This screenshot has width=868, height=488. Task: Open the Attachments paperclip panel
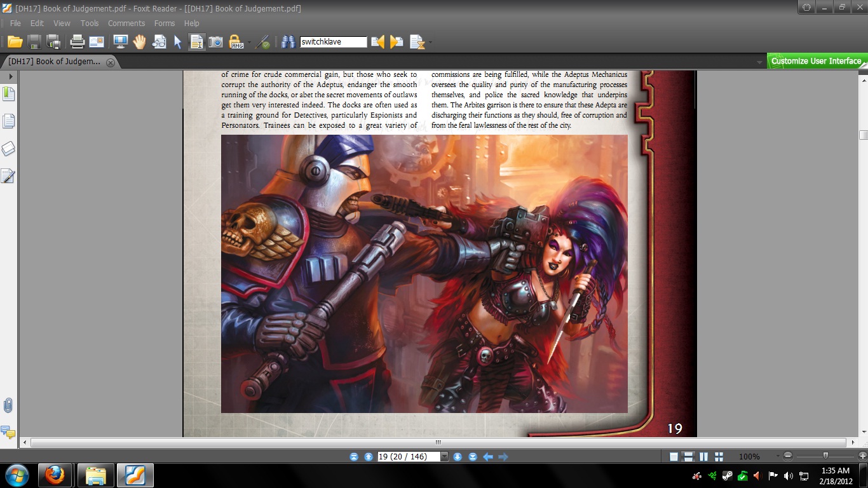(9, 405)
